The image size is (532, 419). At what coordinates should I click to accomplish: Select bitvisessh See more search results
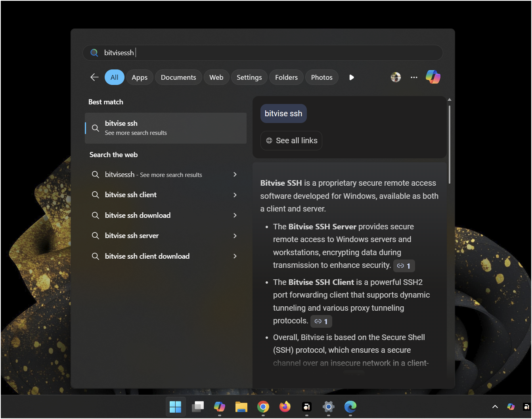tap(166, 175)
